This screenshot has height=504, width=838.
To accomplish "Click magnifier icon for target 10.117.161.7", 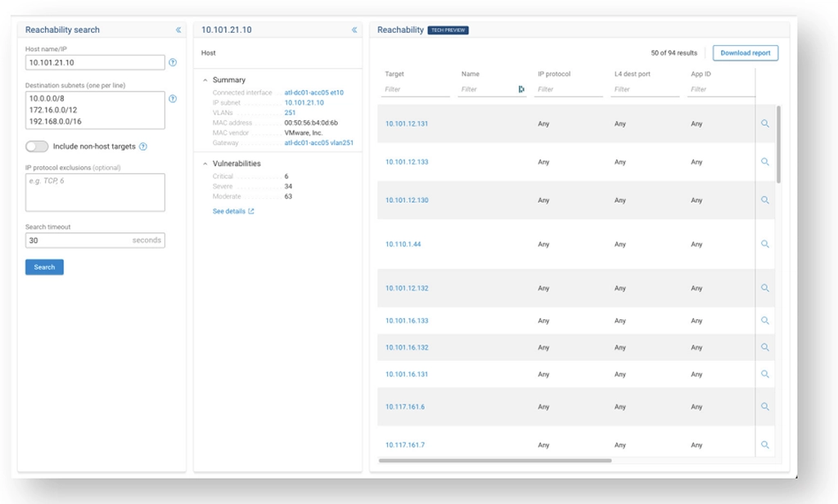I will tap(765, 445).
